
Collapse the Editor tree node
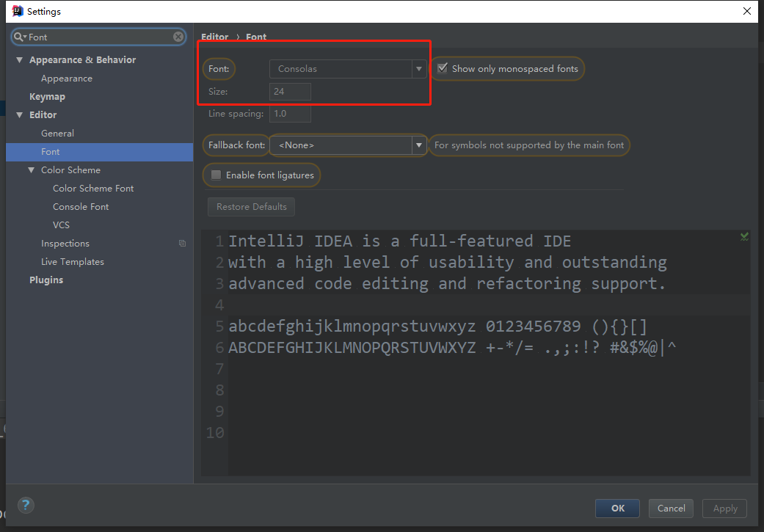[x=20, y=115]
